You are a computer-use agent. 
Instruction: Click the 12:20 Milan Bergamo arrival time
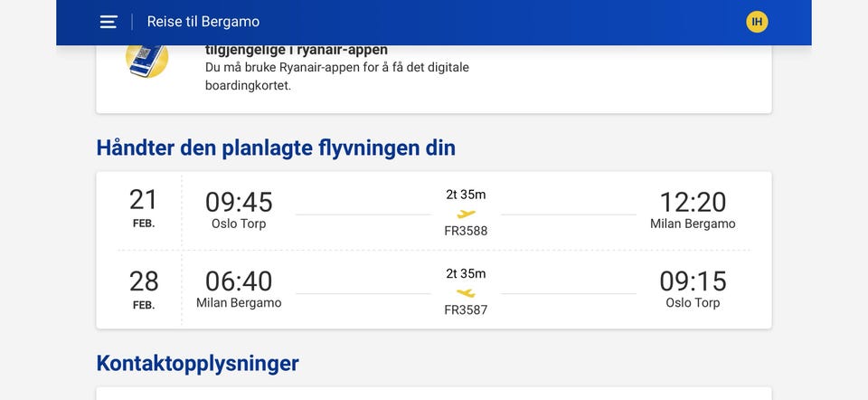pyautogui.click(x=693, y=202)
